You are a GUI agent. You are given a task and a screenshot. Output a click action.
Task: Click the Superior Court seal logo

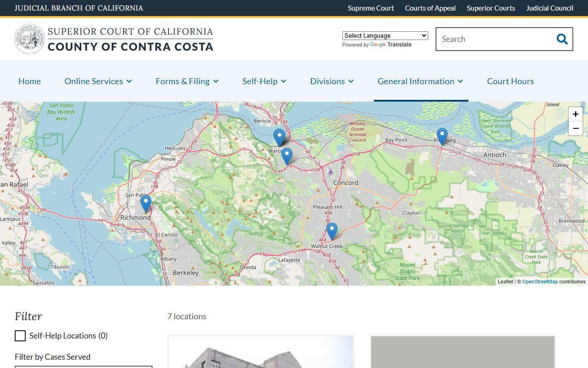(x=29, y=39)
